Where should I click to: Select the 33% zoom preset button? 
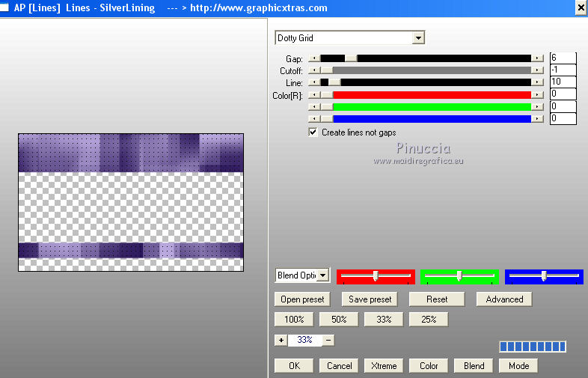click(x=384, y=320)
